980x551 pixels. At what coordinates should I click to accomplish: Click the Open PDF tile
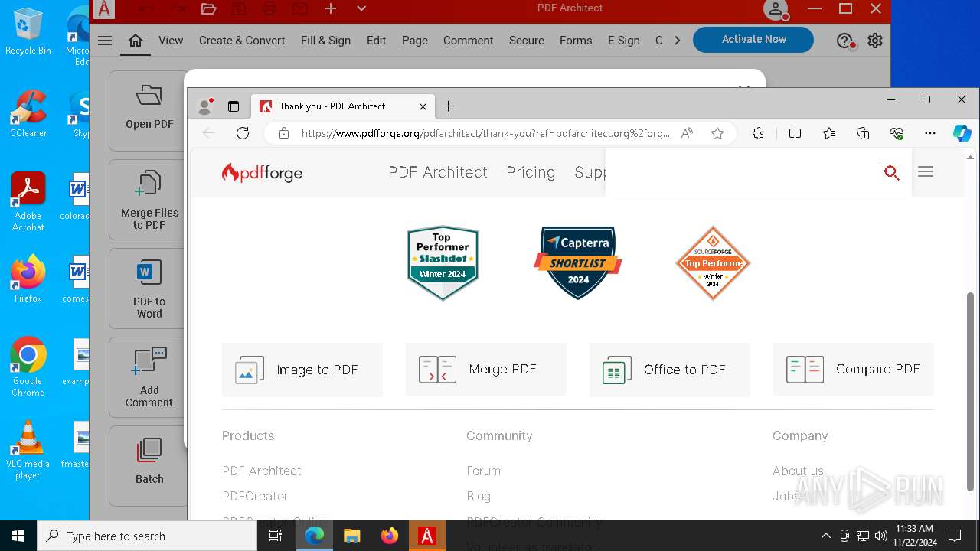pyautogui.click(x=149, y=111)
